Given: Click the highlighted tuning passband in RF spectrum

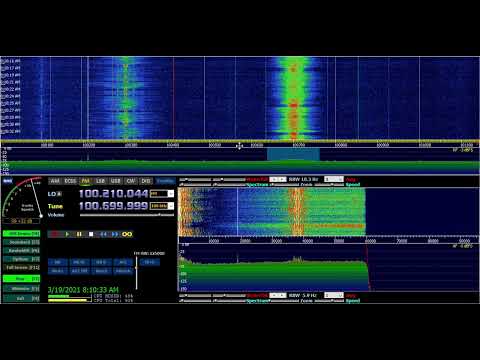Looking at the screenshot, I should 293,154.
